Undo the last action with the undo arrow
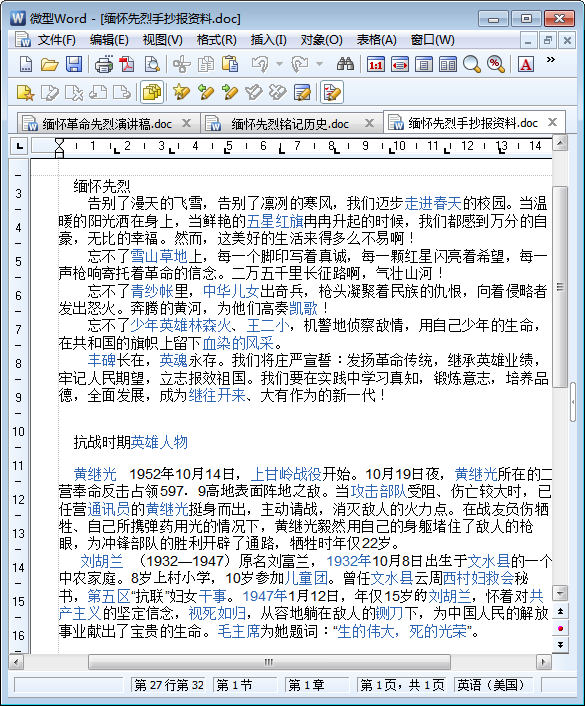The width and height of the screenshot is (585, 706). pyautogui.click(x=260, y=64)
